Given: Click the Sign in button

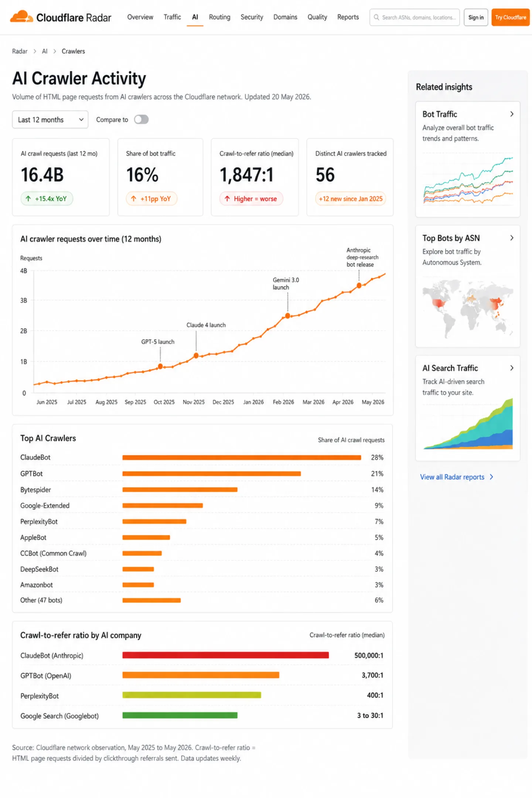Looking at the screenshot, I should (x=476, y=17).
